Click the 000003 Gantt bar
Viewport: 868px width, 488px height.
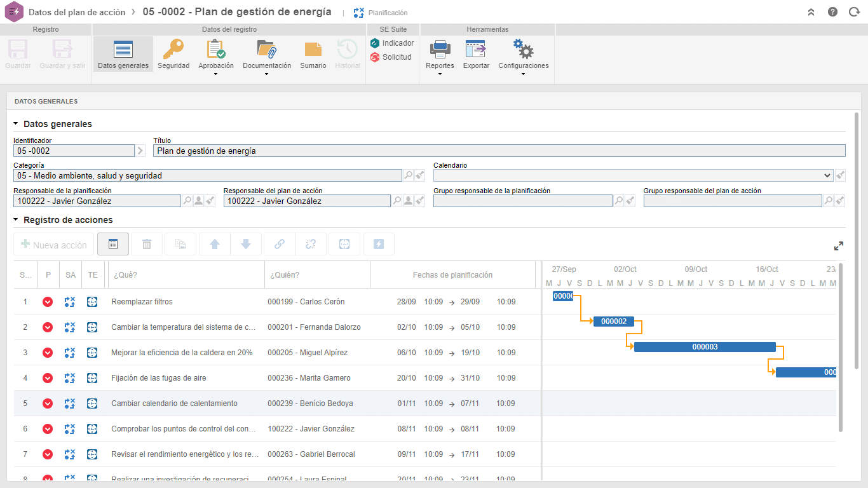tap(705, 347)
